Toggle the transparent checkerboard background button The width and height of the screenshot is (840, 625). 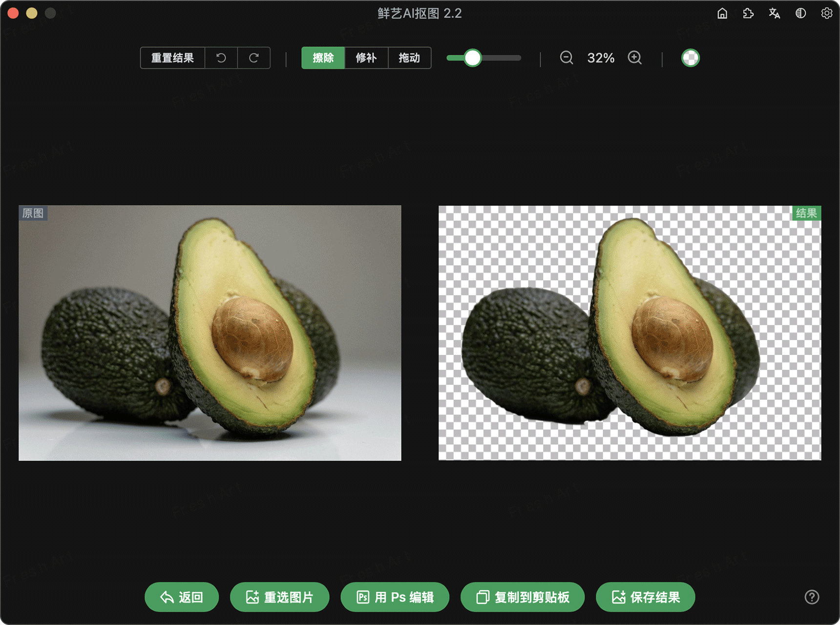point(690,58)
